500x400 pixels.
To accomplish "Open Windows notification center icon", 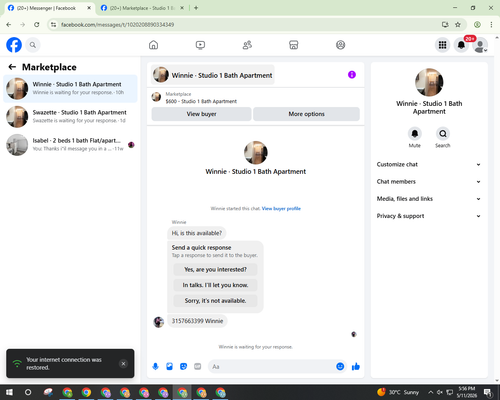I will click(x=488, y=392).
